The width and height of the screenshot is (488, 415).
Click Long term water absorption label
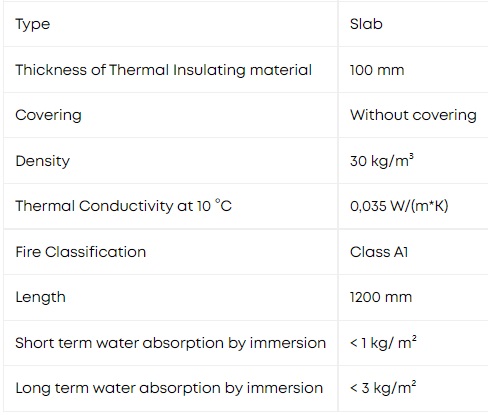(x=169, y=388)
